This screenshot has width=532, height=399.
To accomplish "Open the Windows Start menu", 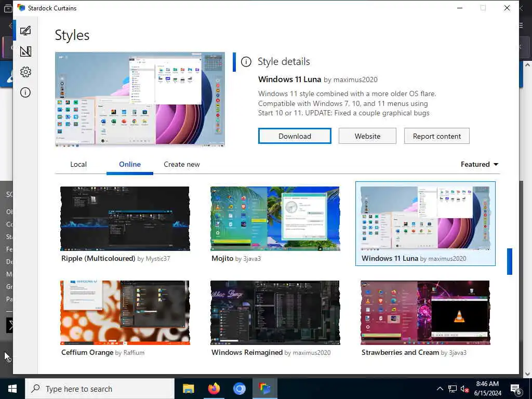I will pyautogui.click(x=12, y=389).
